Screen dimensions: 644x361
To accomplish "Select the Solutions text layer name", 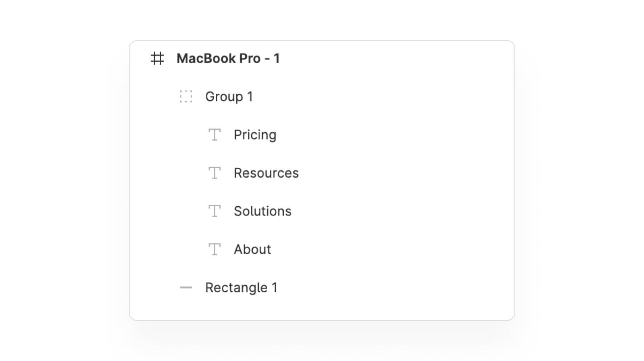I will point(262,211).
